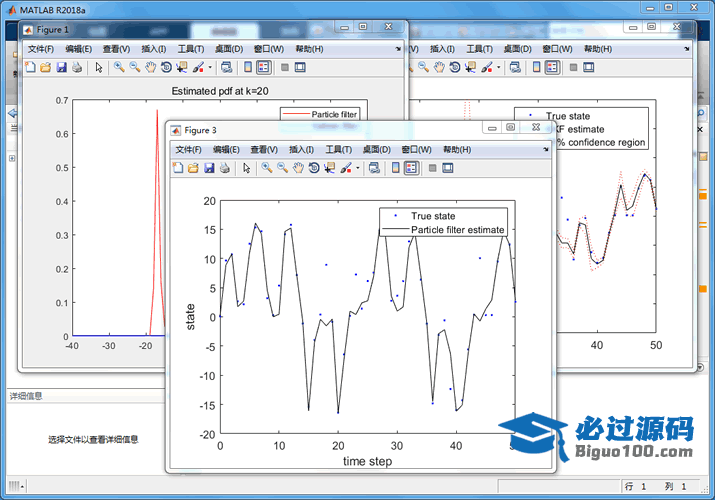Open Figure 1 file from toolbar icon
Screen dimensions: 715x500
(x=45, y=67)
